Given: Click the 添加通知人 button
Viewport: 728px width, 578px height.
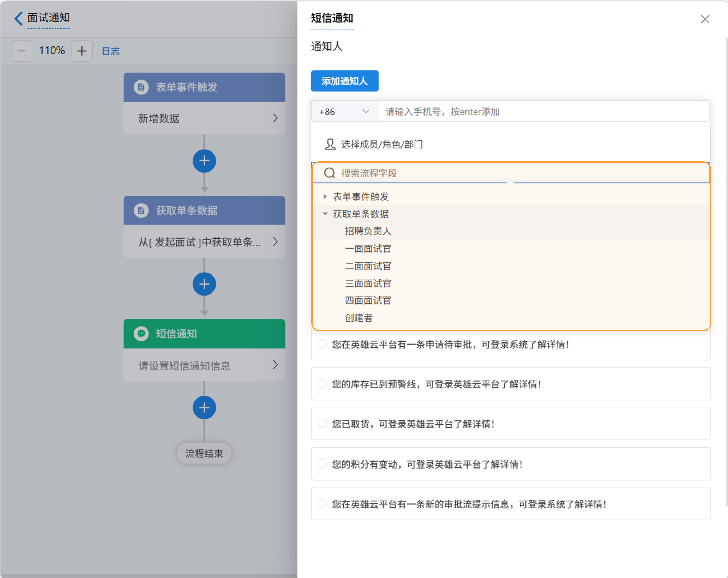Looking at the screenshot, I should click(x=344, y=81).
